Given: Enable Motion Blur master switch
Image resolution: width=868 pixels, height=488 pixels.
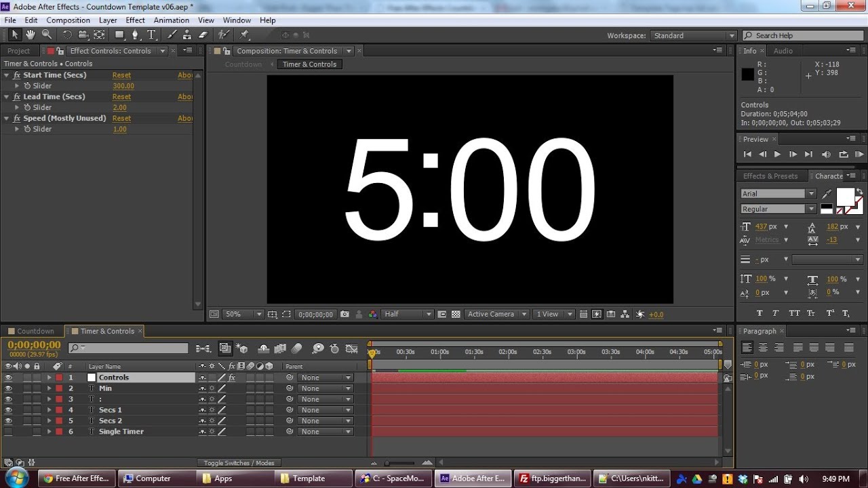Looking at the screenshot, I should point(297,348).
